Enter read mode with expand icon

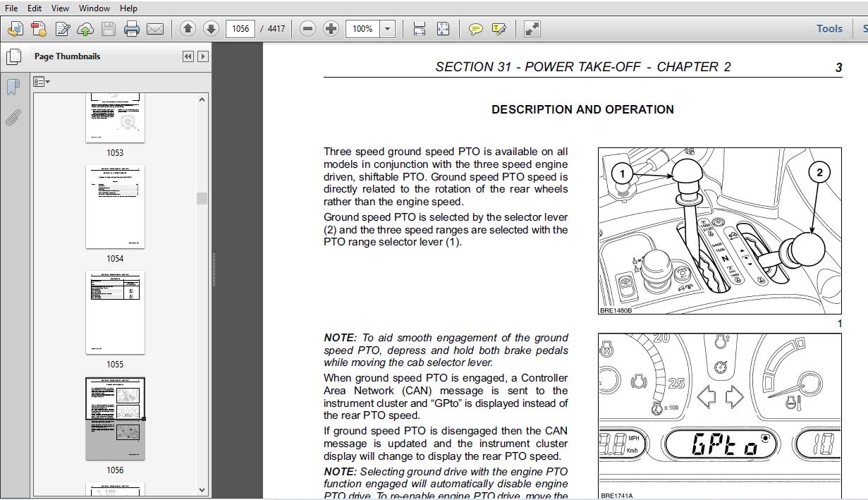[532, 29]
